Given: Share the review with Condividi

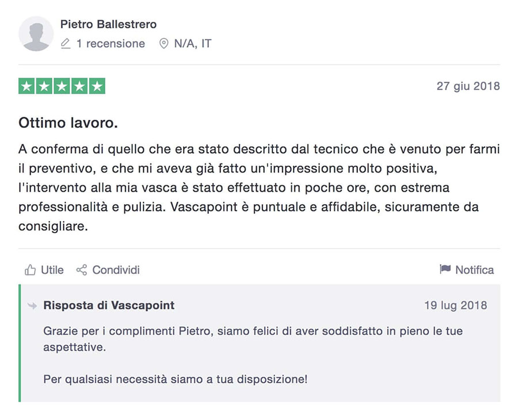Looking at the screenshot, I should click(x=108, y=270).
